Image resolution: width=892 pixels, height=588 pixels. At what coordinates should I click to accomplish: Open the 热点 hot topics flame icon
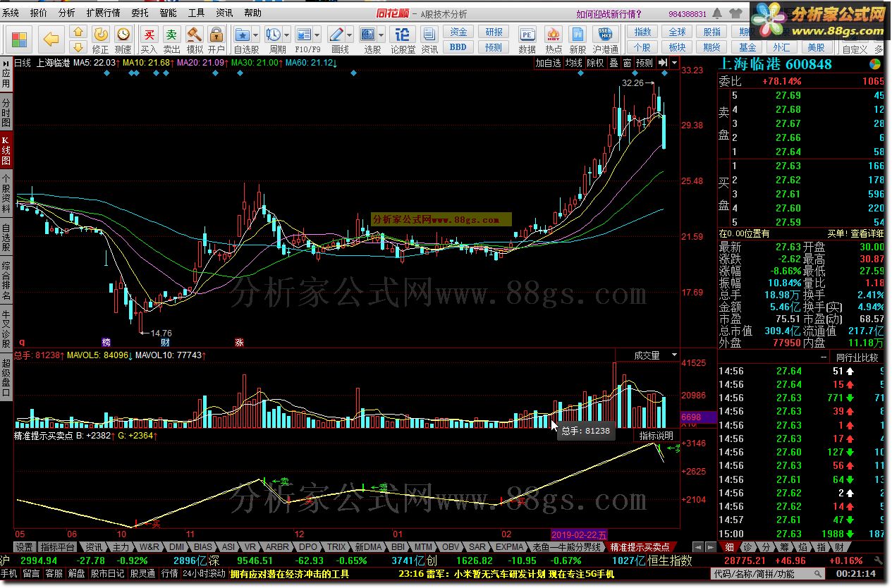pyautogui.click(x=554, y=40)
